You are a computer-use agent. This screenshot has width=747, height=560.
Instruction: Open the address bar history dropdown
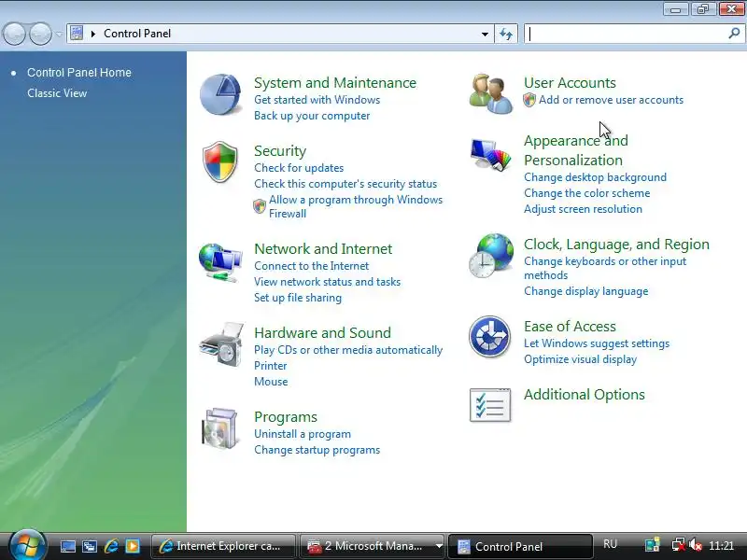(485, 34)
